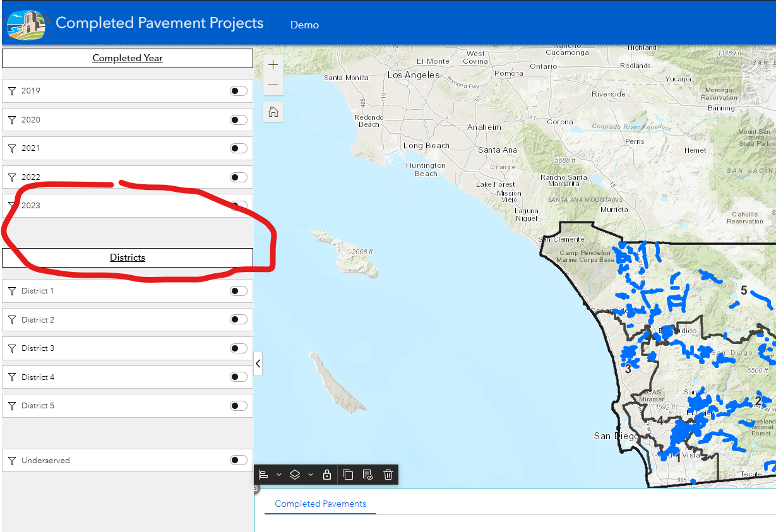This screenshot has height=532, width=776.
Task: Click the Completed Year heading link
Action: click(128, 57)
